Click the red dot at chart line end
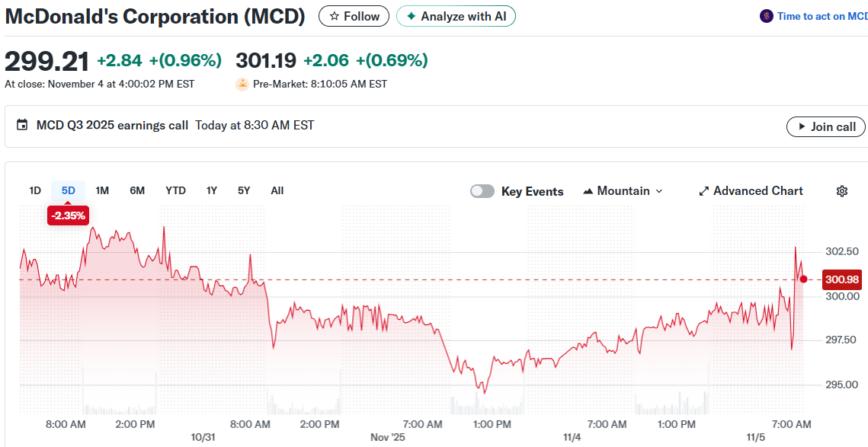868x447 pixels. [x=803, y=279]
